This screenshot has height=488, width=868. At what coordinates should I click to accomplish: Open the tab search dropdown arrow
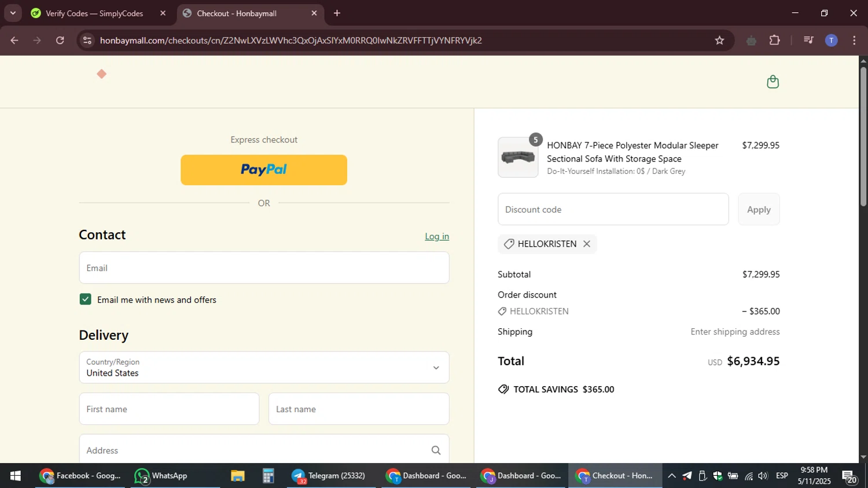pyautogui.click(x=13, y=13)
